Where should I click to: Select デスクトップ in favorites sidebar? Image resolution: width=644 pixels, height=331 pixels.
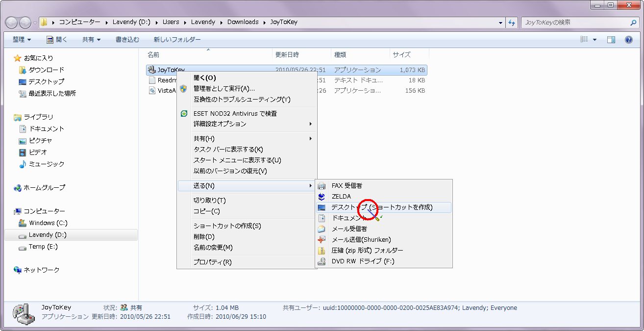(x=41, y=81)
